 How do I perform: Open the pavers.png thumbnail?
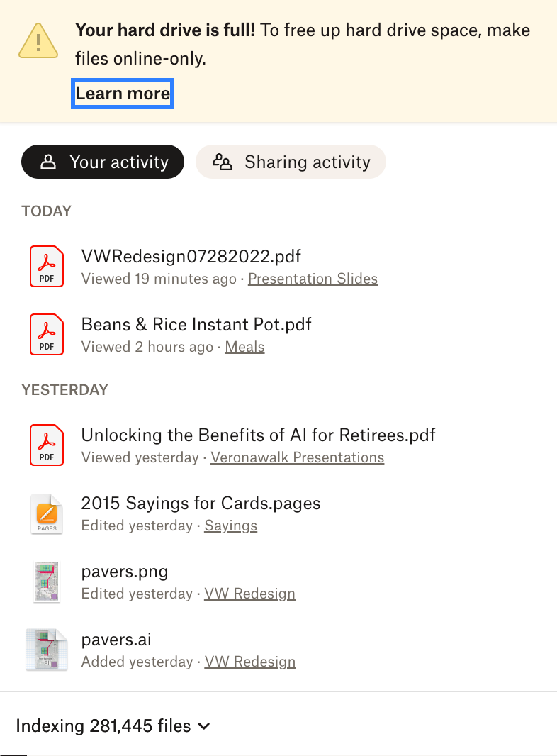click(47, 582)
